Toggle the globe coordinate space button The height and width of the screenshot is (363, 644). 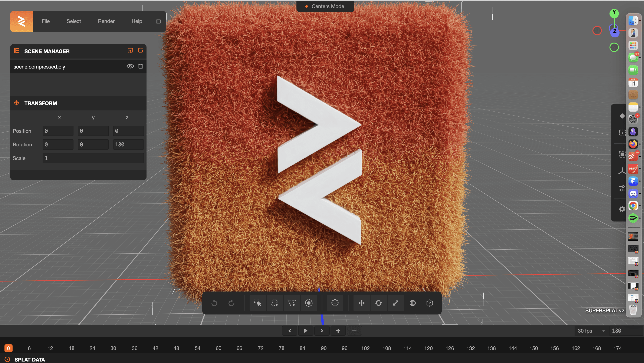(x=413, y=303)
